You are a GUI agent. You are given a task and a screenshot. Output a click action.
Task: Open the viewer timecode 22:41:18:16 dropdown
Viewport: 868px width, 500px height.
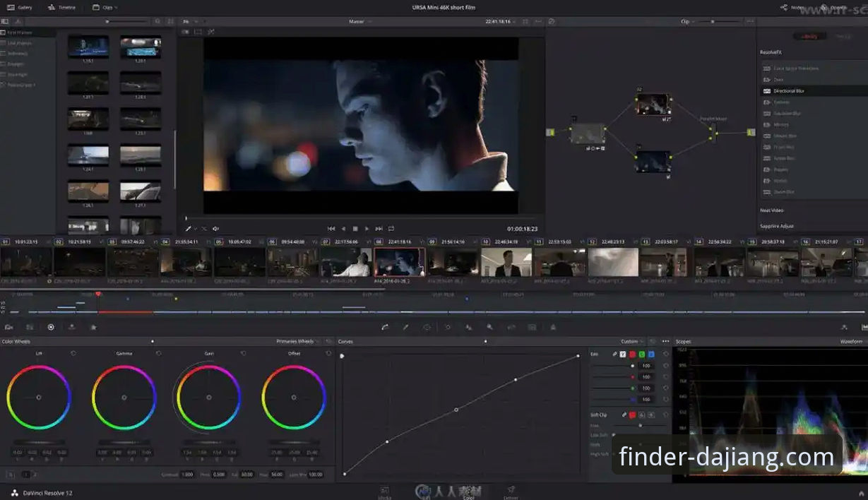[501, 21]
